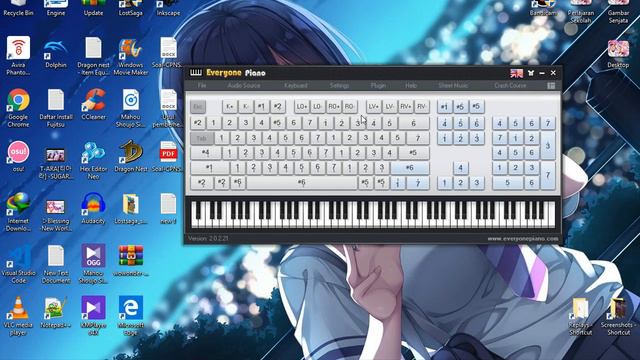Open Hex Editor Neo desktop icon
This screenshot has width=640, height=360.
click(x=93, y=160)
